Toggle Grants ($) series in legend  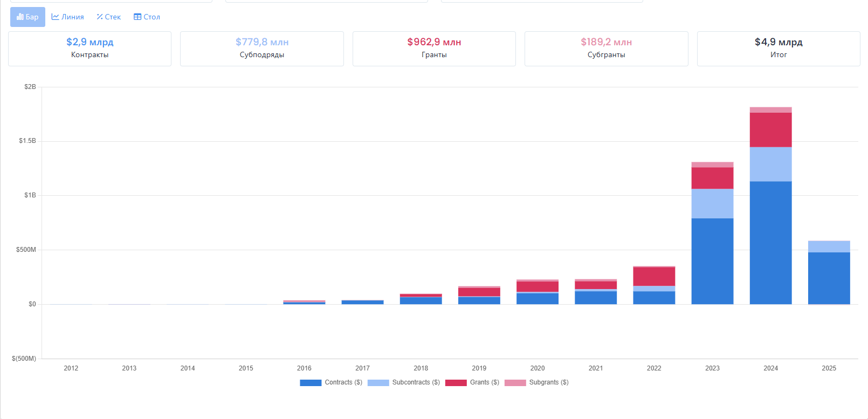pos(472,382)
